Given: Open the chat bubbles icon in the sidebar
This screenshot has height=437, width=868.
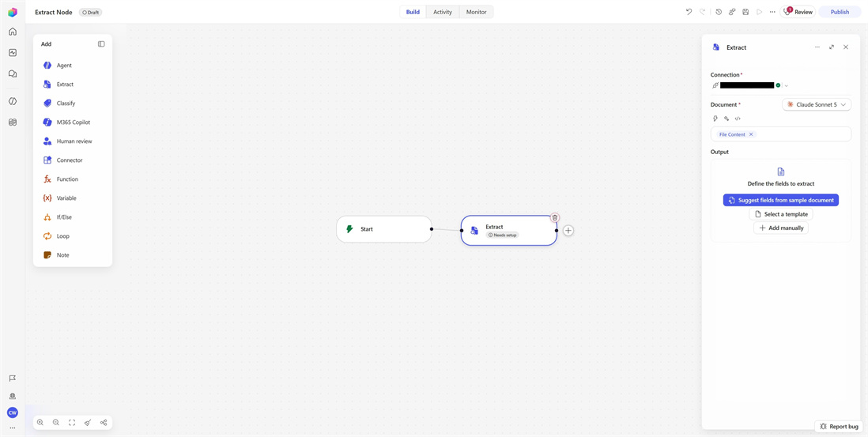Looking at the screenshot, I should (x=12, y=73).
